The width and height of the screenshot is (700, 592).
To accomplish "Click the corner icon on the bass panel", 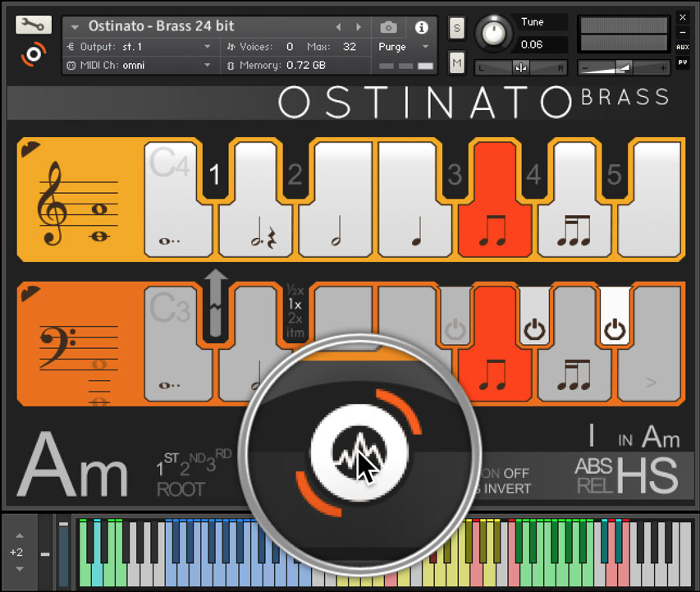I will (x=30, y=292).
